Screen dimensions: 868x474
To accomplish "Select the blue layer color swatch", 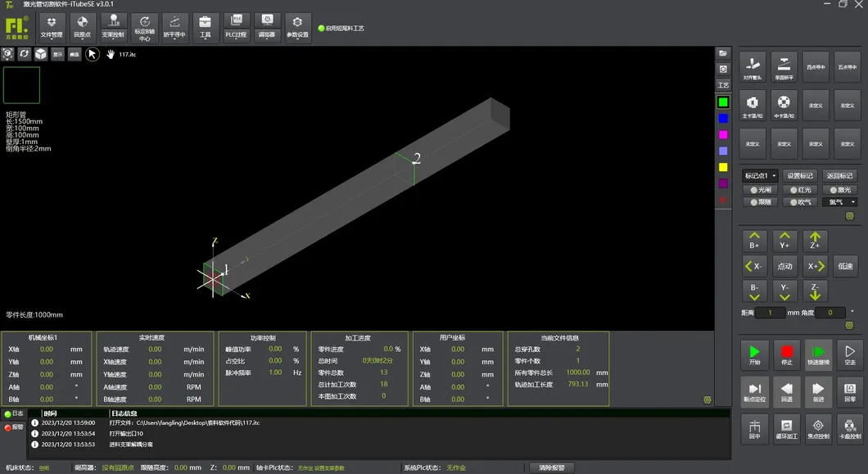I will coord(723,119).
